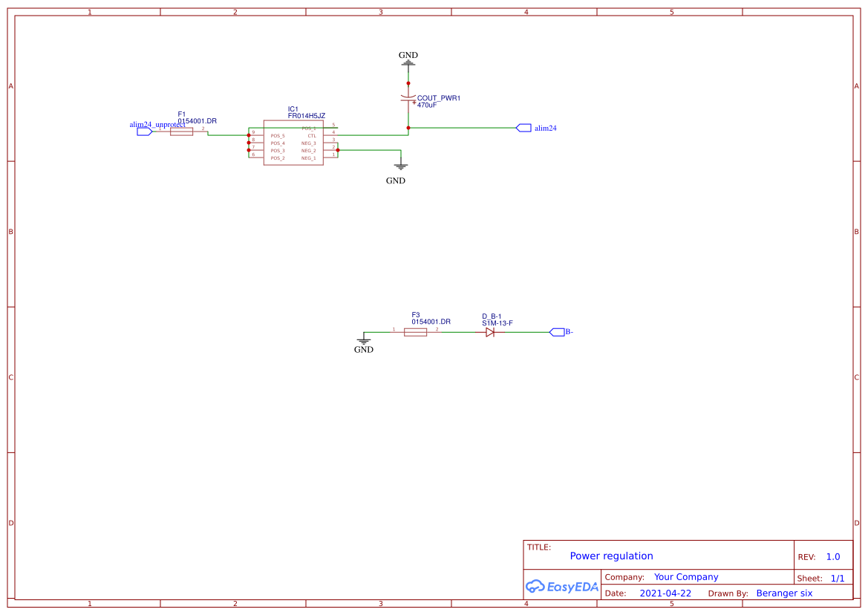
Task: Select the F3 fuse symbol near B-
Action: [414, 331]
